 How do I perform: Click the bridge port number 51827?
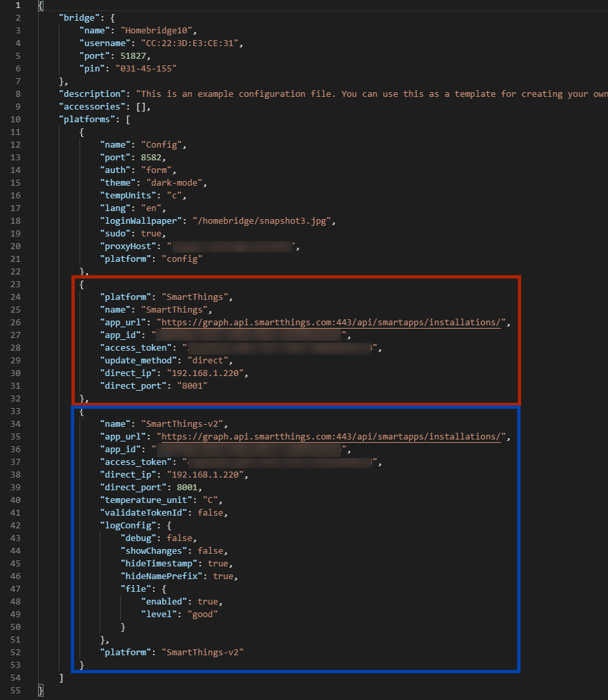133,56
